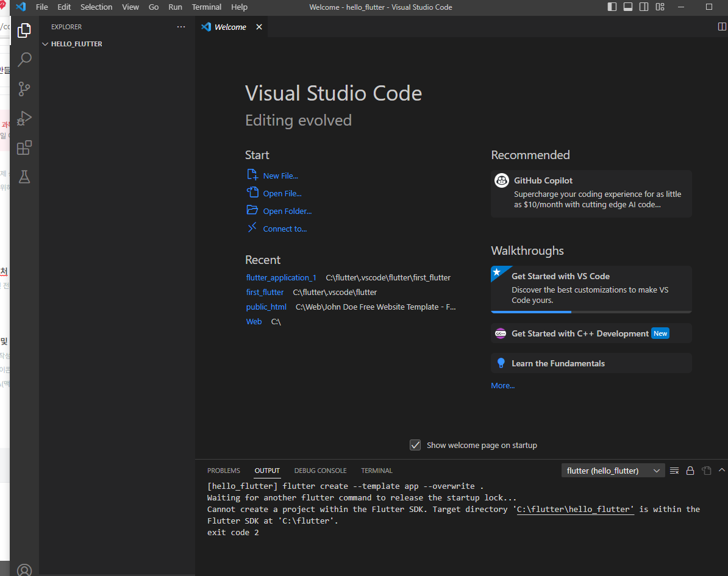Switch to the TERMINAL panel tab
The image size is (728, 576).
point(377,471)
